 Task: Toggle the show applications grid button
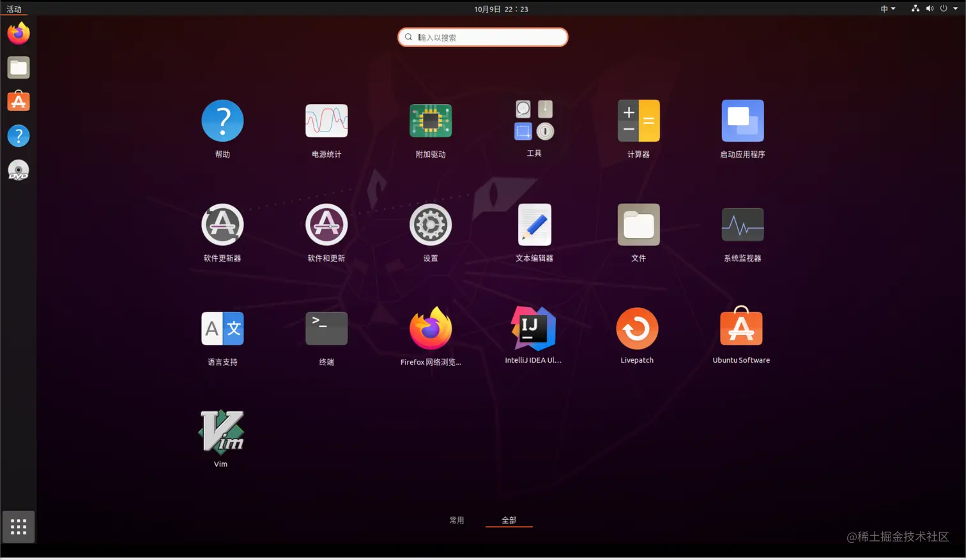tap(19, 527)
